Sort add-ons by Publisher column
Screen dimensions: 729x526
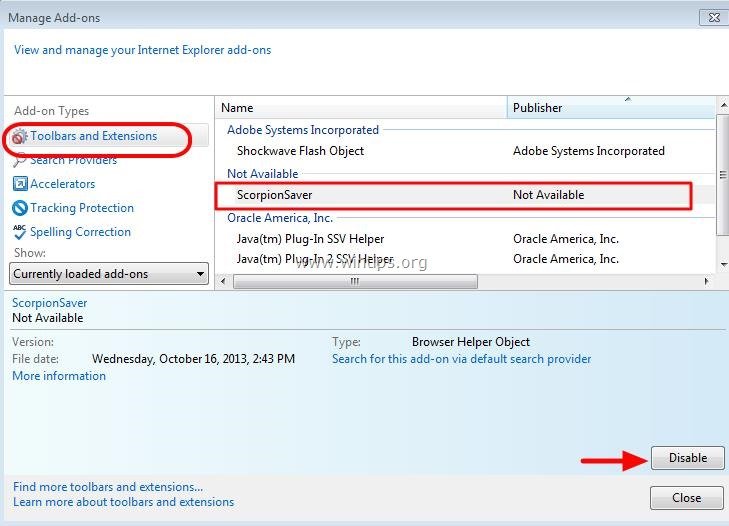click(610, 108)
